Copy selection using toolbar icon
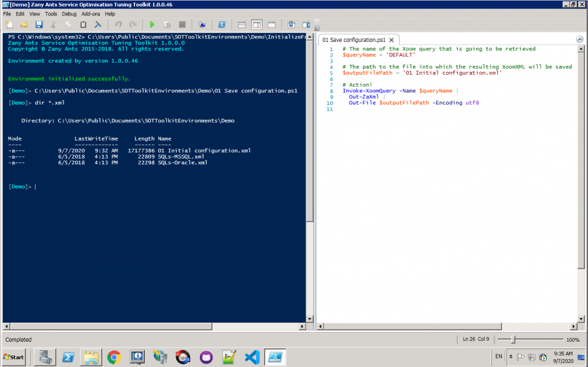 pos(68,25)
